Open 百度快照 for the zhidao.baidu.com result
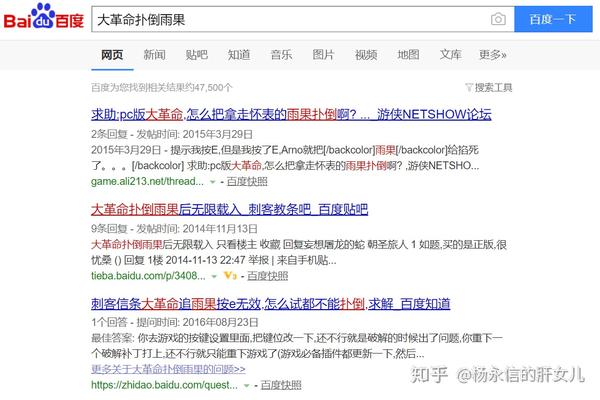This screenshot has width=600, height=400. (281, 385)
